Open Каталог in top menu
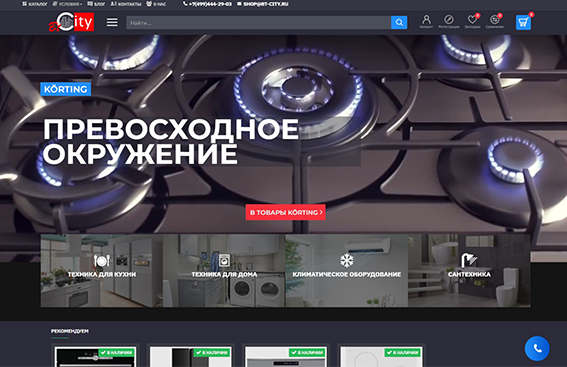Image resolution: width=567 pixels, height=367 pixels. [x=35, y=4]
